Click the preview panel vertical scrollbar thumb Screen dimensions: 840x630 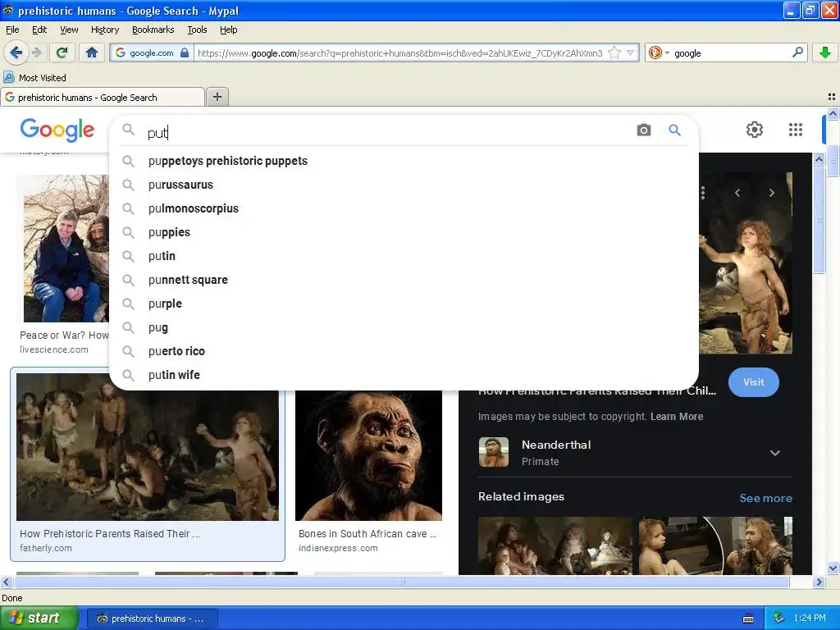(819, 220)
